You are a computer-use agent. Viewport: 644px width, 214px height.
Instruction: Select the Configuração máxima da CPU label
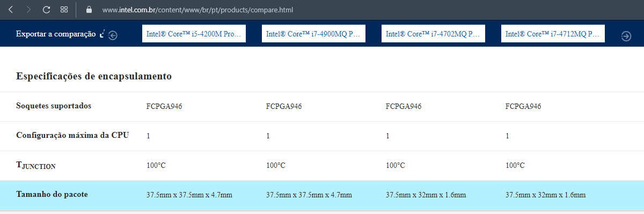[x=72, y=135]
